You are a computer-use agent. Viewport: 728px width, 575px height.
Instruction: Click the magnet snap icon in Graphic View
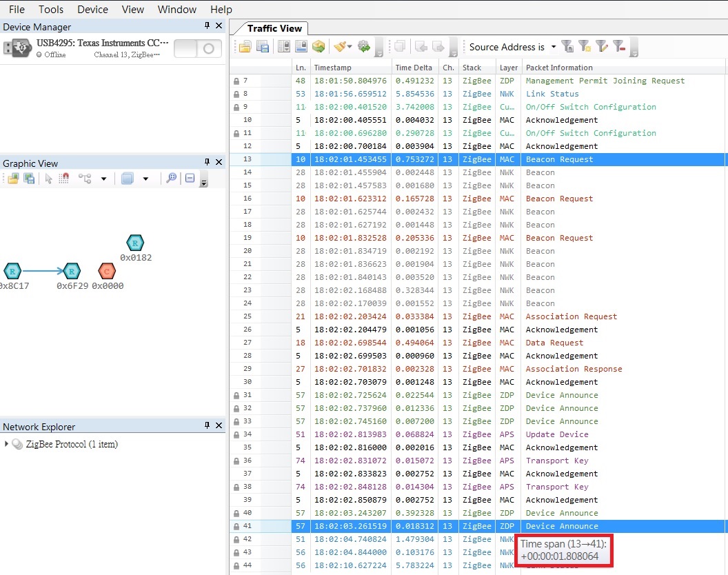click(64, 179)
